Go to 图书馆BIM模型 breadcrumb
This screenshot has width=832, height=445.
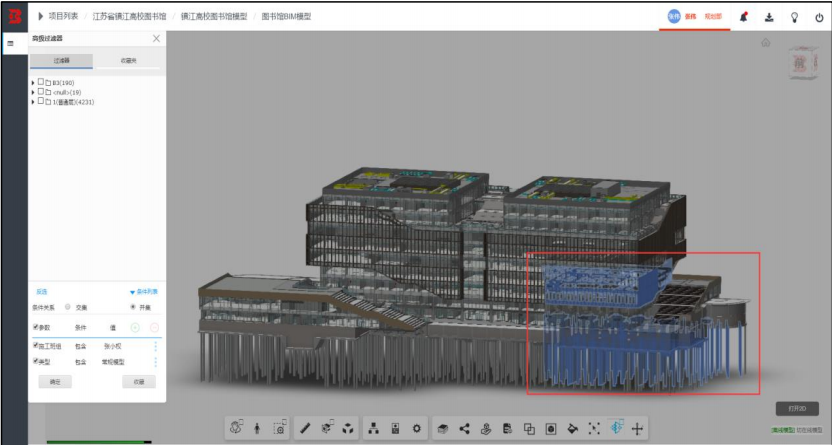pos(287,16)
